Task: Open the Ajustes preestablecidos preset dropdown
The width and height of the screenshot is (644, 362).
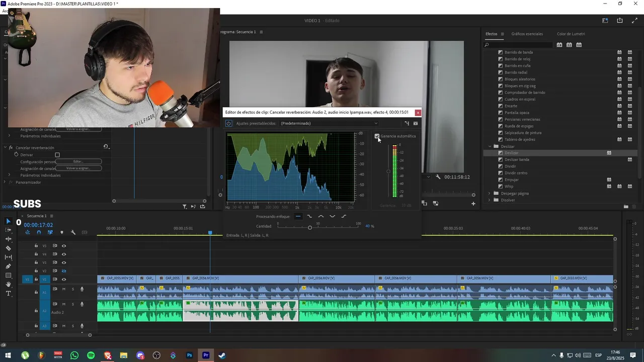Action: pos(329,123)
